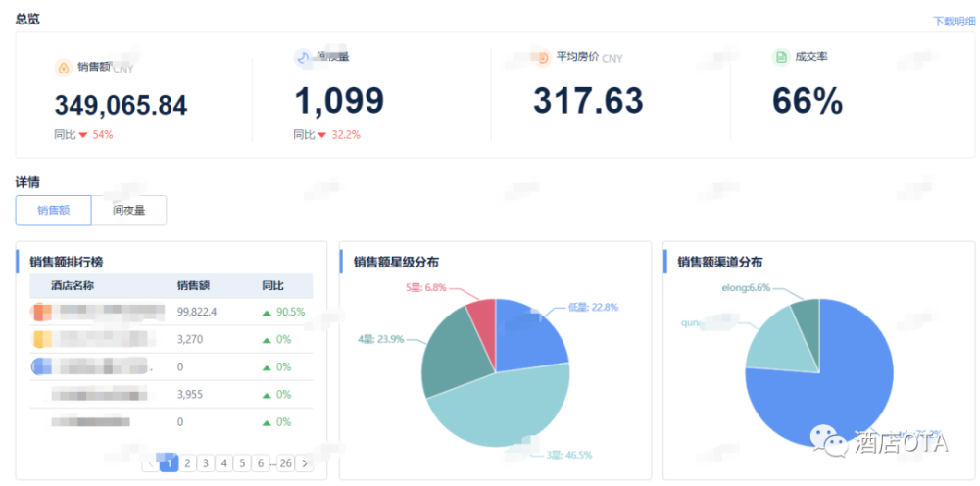
Task: Click the 0% value in the 3,955 row
Action: 284,394
